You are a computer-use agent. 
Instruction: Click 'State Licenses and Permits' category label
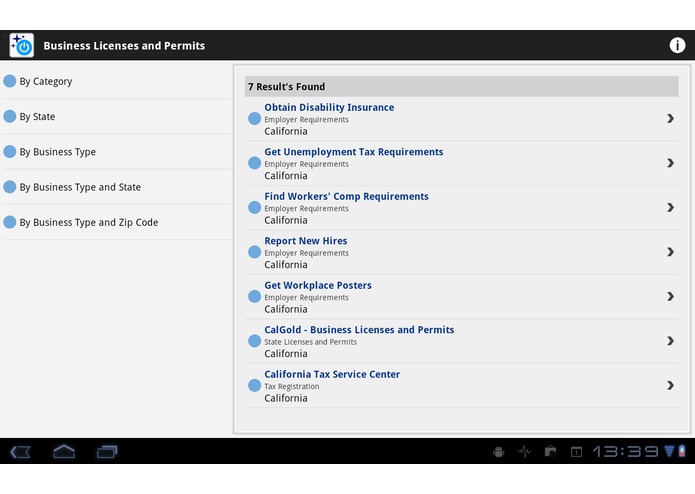click(x=310, y=342)
